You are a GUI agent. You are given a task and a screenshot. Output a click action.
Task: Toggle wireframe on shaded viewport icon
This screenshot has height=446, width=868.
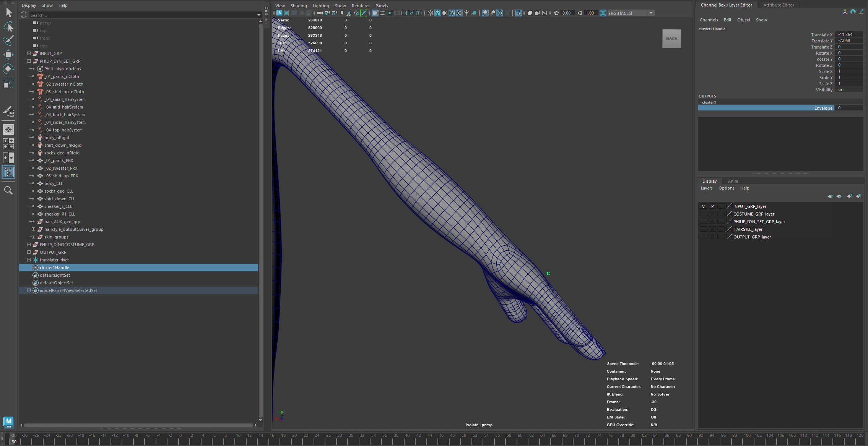pos(452,13)
